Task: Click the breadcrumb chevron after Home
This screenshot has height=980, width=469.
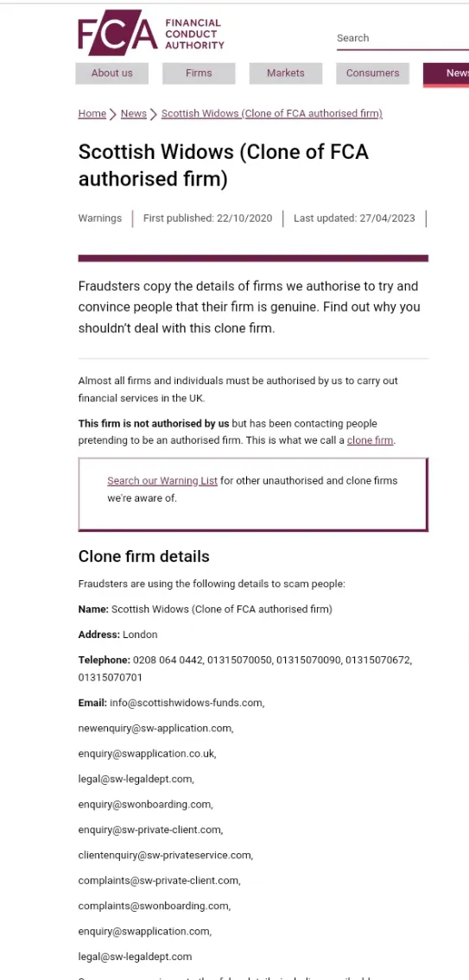Action: pos(113,114)
